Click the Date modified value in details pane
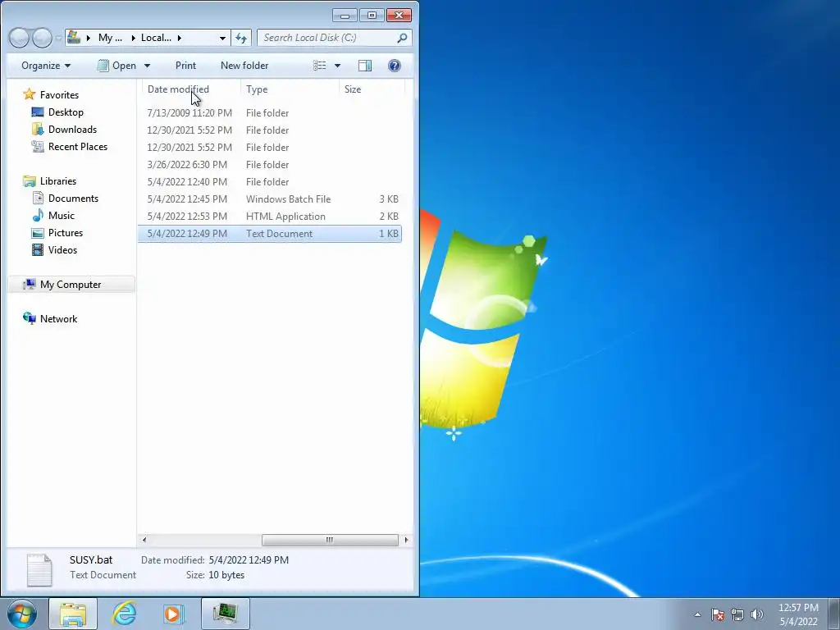840x630 pixels. (x=249, y=559)
